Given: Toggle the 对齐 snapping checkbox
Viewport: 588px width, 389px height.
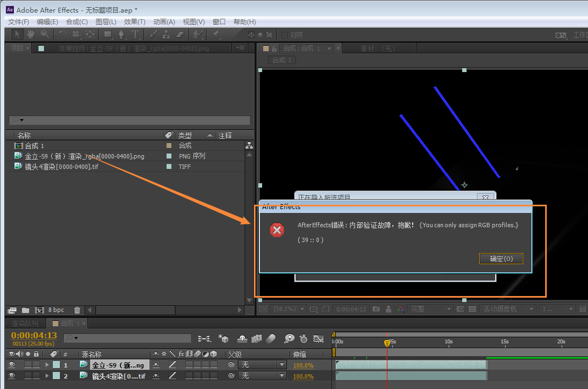Looking at the screenshot, I should click(285, 35).
